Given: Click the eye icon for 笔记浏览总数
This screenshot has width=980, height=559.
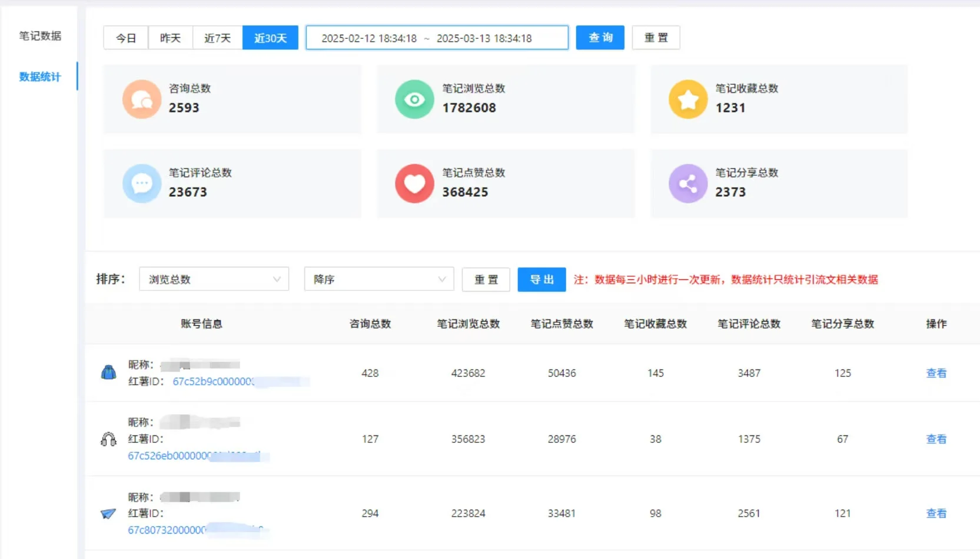Looking at the screenshot, I should click(x=414, y=99).
